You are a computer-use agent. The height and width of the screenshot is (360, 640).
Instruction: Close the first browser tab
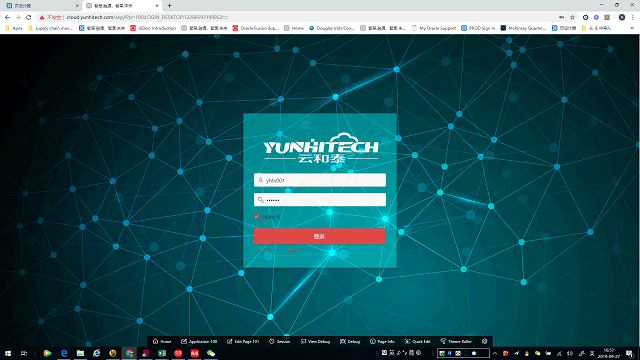pyautogui.click(x=77, y=6)
